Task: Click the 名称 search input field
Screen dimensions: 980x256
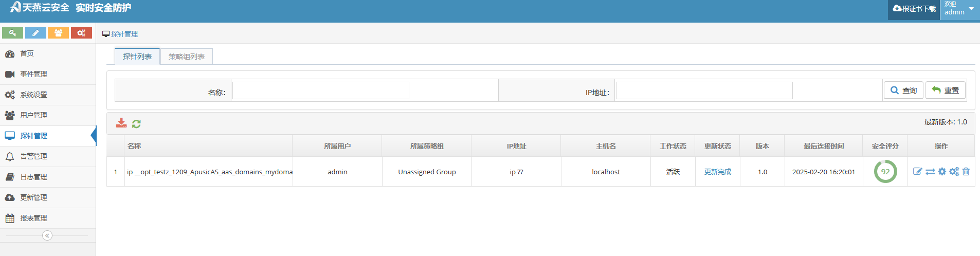Action: pos(321,90)
